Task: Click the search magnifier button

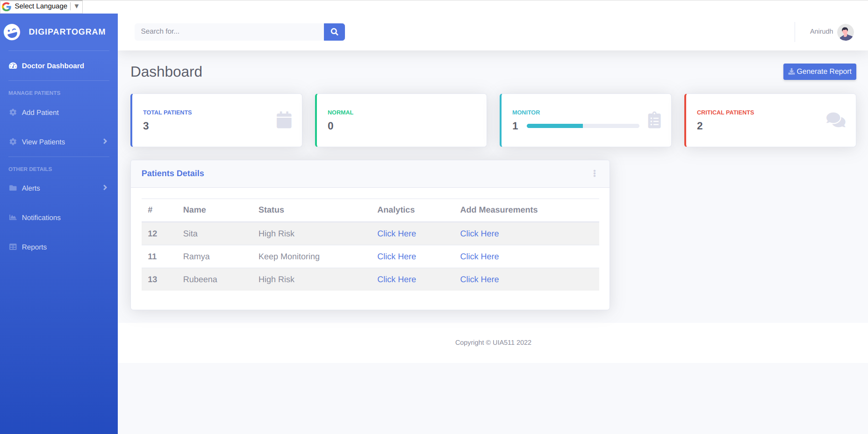Action: 334,32
